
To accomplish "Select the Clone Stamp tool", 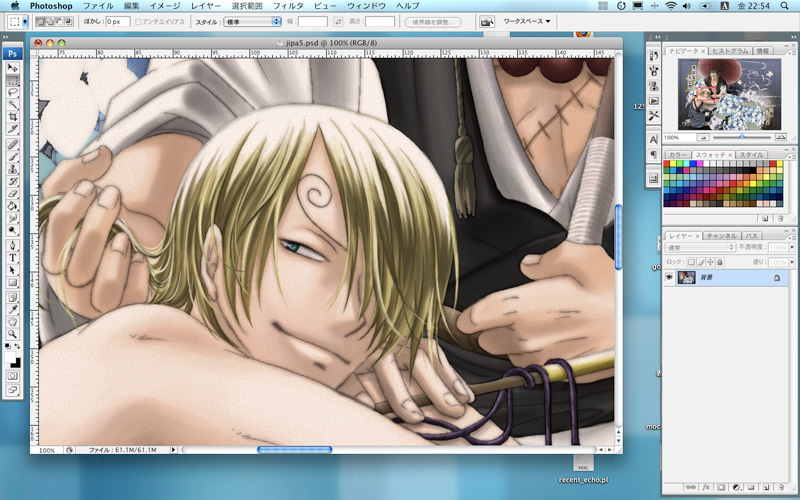I will point(12,169).
